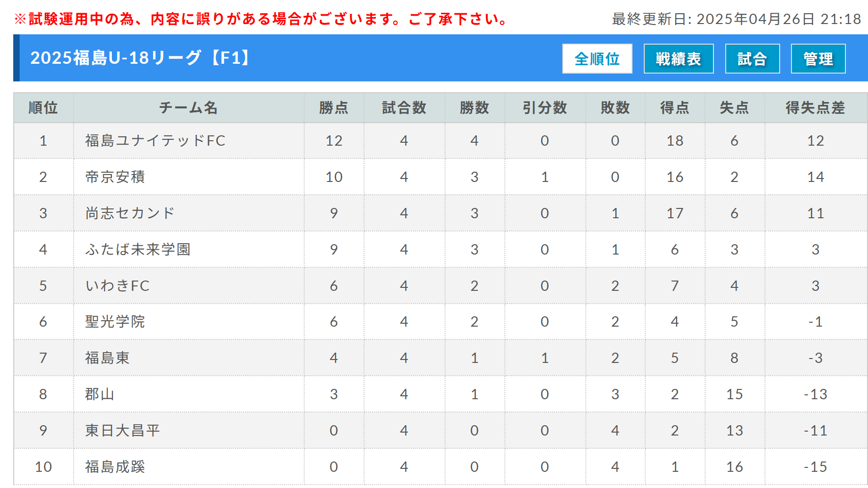Select 聖光学院 in the standings
The image size is (868, 488).
(115, 322)
